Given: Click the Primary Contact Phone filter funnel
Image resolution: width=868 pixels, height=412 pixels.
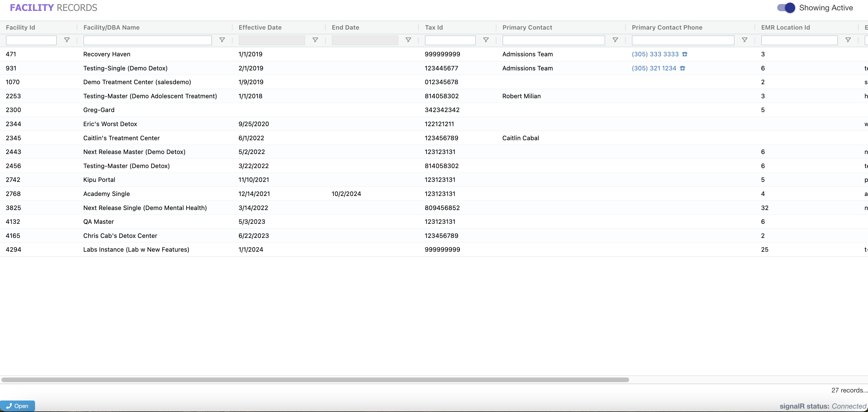Looking at the screenshot, I should coord(744,40).
